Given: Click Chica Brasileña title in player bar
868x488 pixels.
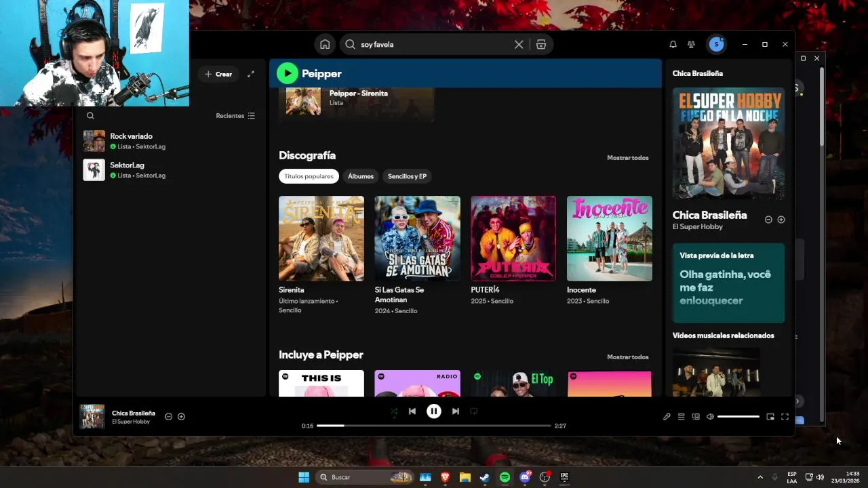Looking at the screenshot, I should tap(134, 413).
